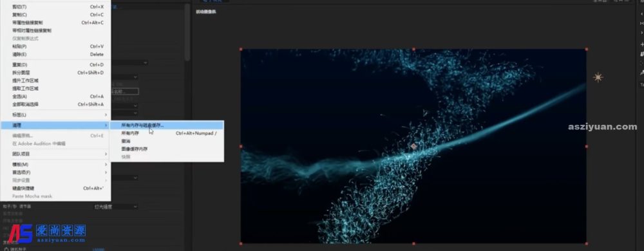This screenshot has height=251, width=644.
Task: Open the 团队项目 submenu
Action: [55, 154]
